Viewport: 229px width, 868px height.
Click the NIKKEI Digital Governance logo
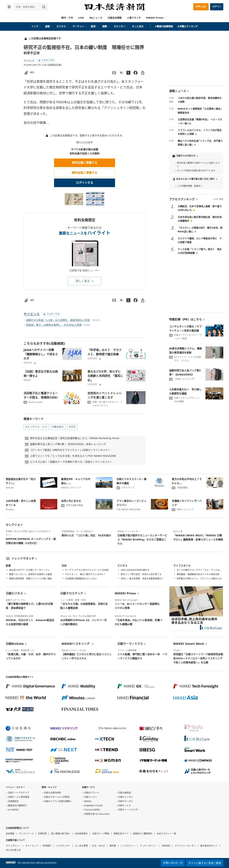pyautogui.click(x=30, y=686)
